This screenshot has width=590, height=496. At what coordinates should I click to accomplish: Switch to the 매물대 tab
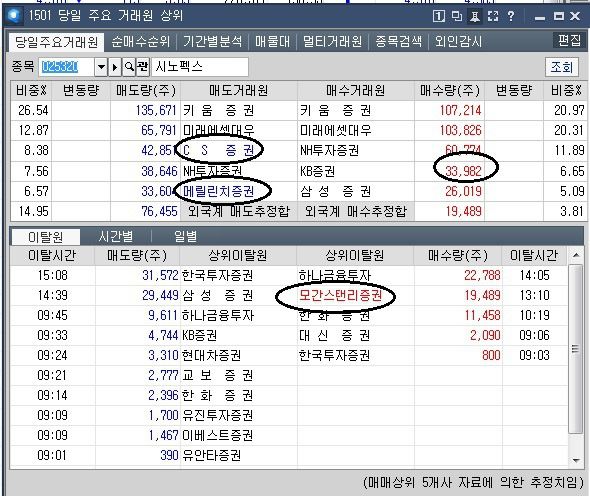tap(272, 41)
